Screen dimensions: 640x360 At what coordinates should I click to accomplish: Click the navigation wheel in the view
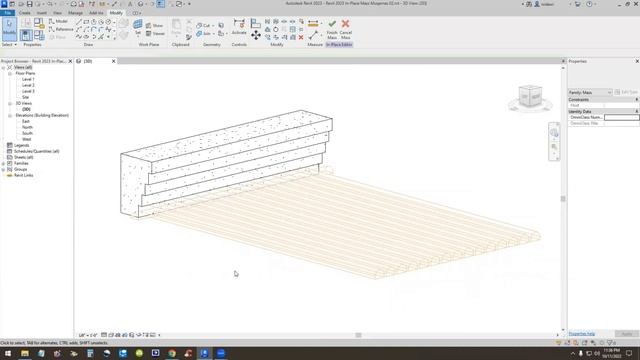click(x=554, y=133)
